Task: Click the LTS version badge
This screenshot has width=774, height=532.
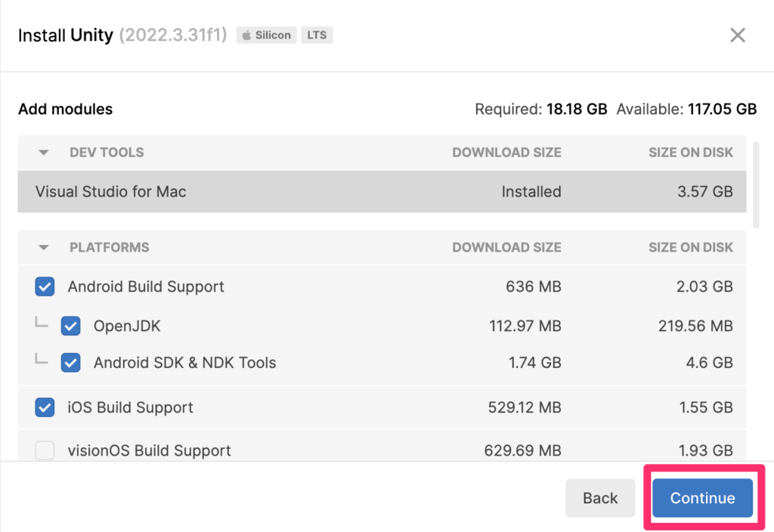Action: point(317,35)
